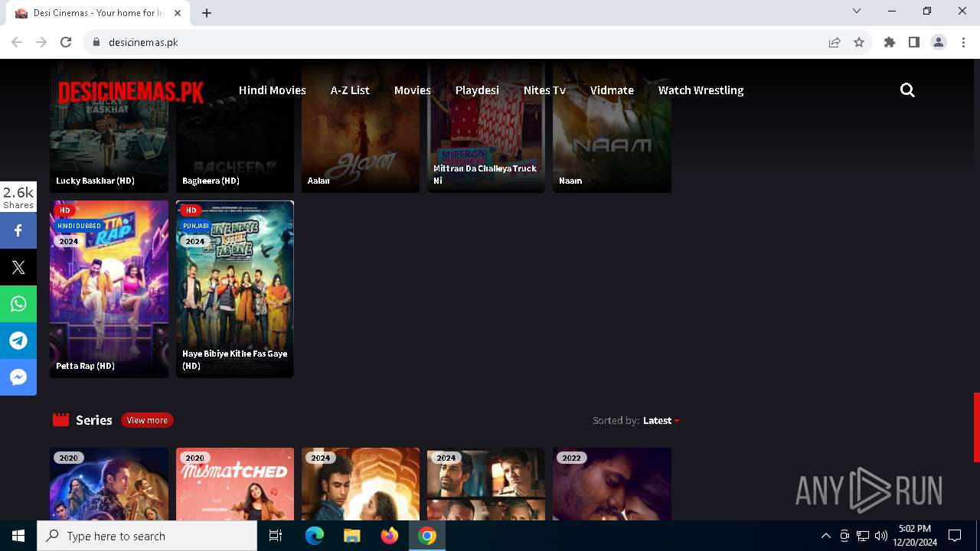Open the Watch Wrestling menu item
The width and height of the screenshot is (980, 551).
pos(701,90)
